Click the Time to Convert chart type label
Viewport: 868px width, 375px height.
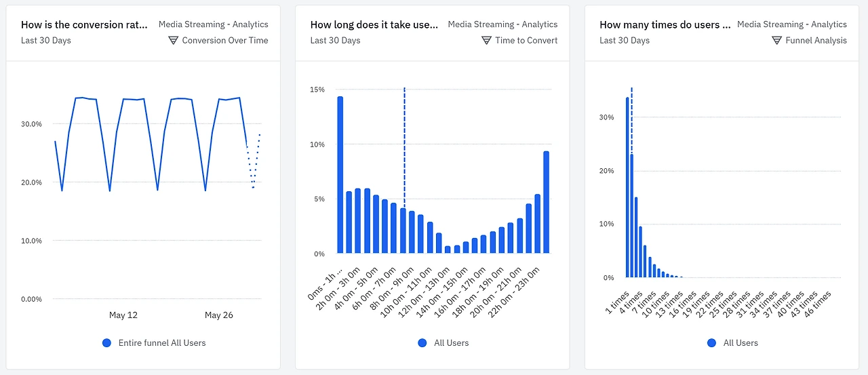(x=526, y=41)
